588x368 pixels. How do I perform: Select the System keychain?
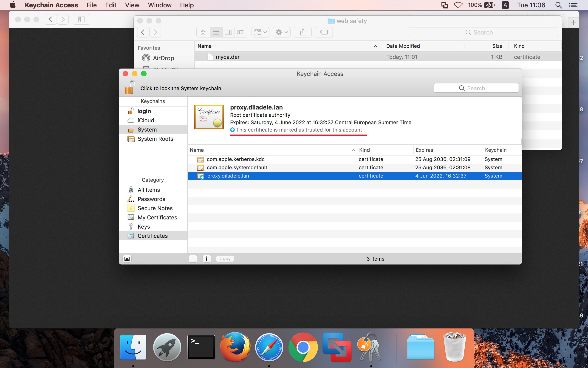click(x=153, y=129)
